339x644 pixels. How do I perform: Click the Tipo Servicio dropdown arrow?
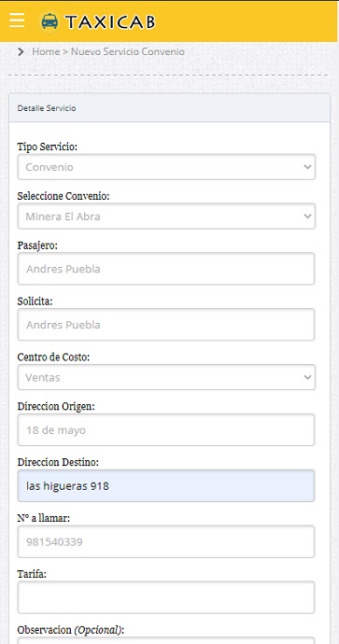(307, 167)
